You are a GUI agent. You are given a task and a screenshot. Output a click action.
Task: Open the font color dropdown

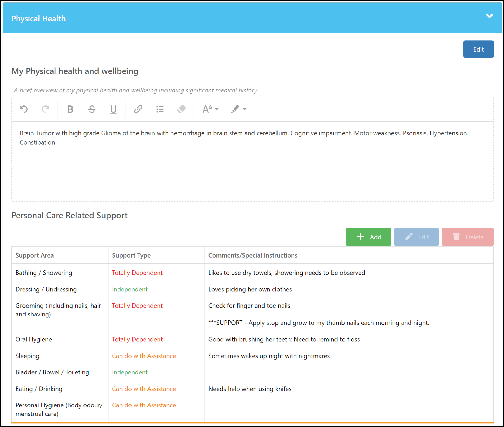(210, 109)
